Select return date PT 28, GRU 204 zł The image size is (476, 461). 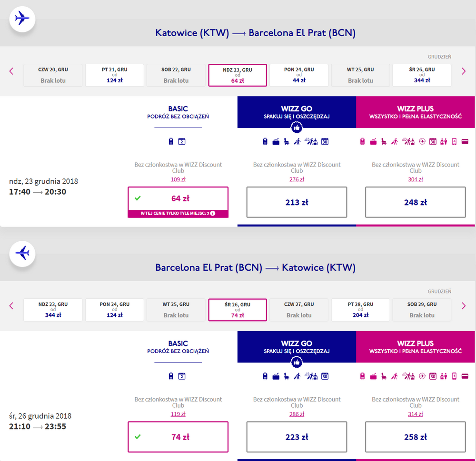coord(360,310)
